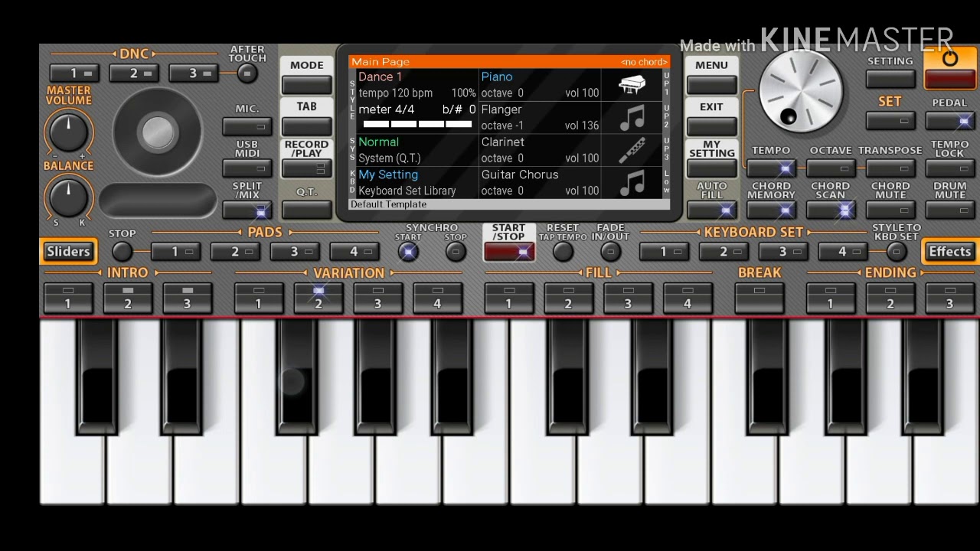Click the data dial wheel

click(x=801, y=91)
